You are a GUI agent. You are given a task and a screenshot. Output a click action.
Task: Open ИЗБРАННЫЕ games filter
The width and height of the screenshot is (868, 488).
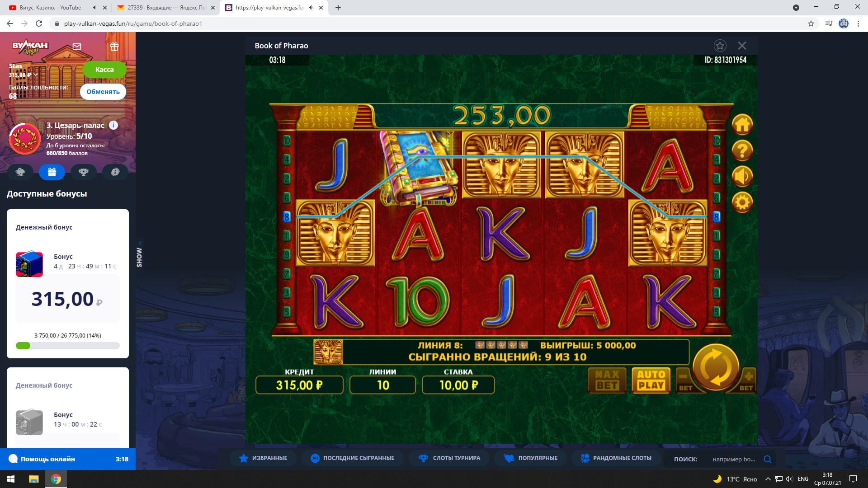click(x=263, y=458)
